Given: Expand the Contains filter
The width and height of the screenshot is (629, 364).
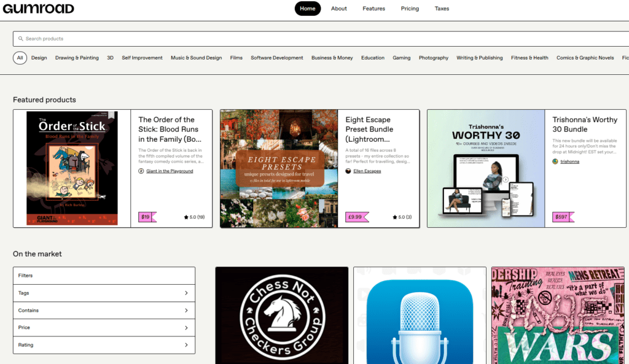Looking at the screenshot, I should (x=104, y=310).
